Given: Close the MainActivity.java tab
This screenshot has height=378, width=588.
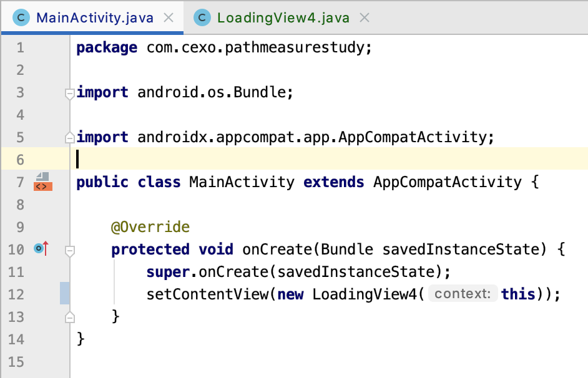Looking at the screenshot, I should pos(169,17).
